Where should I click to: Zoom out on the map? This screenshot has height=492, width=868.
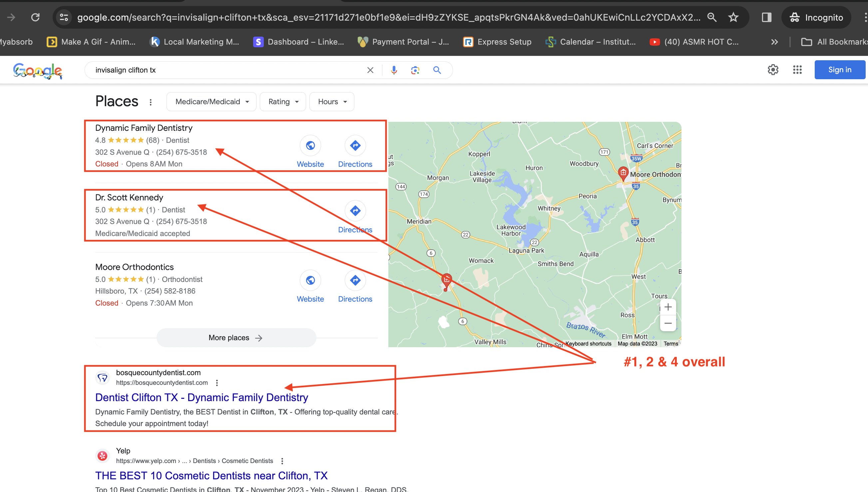[668, 323]
